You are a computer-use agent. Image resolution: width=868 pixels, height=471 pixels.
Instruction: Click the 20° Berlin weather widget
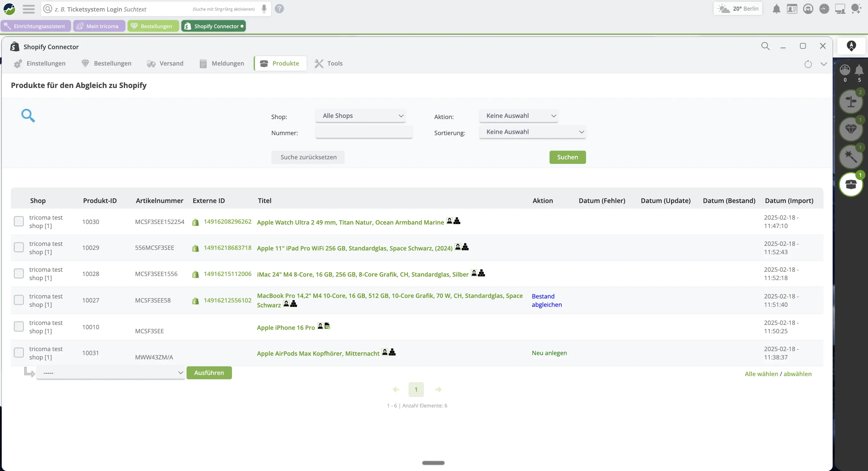point(738,9)
